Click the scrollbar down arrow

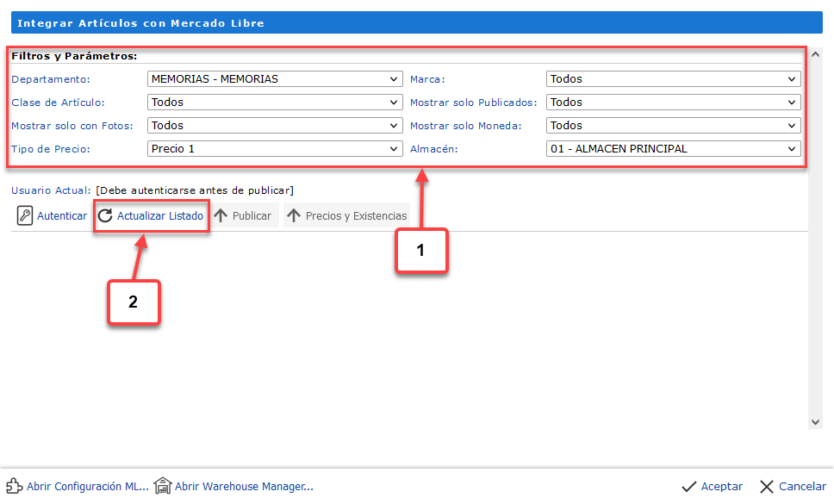click(x=817, y=422)
